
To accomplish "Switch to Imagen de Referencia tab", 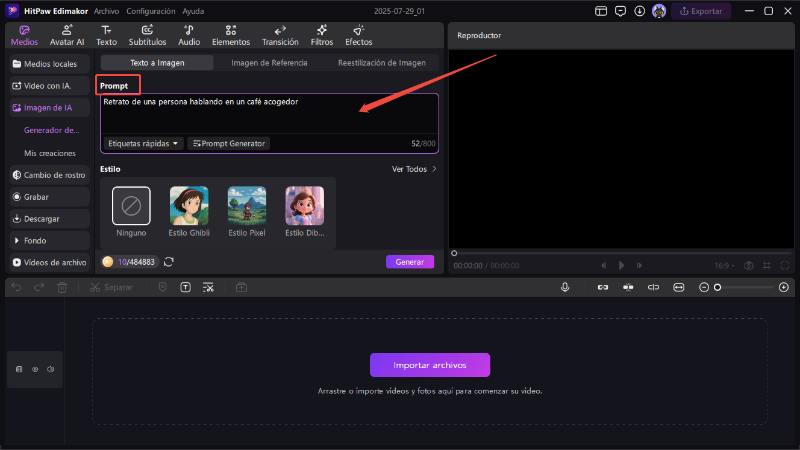I will coord(269,63).
